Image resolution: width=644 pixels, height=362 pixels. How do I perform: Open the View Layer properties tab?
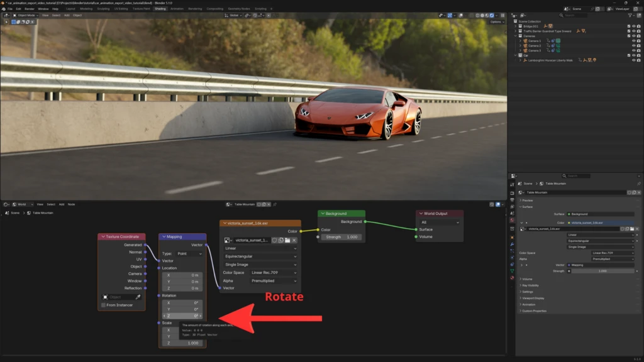point(512,206)
